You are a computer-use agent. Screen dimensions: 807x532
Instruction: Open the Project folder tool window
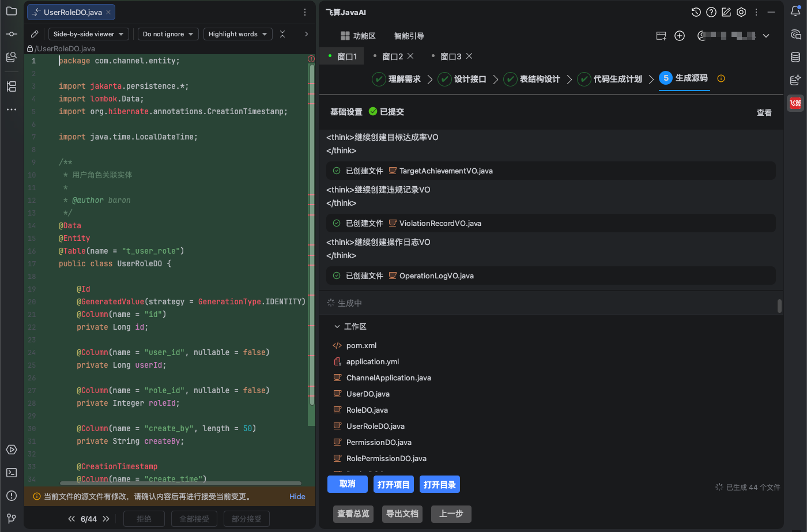[x=12, y=12]
